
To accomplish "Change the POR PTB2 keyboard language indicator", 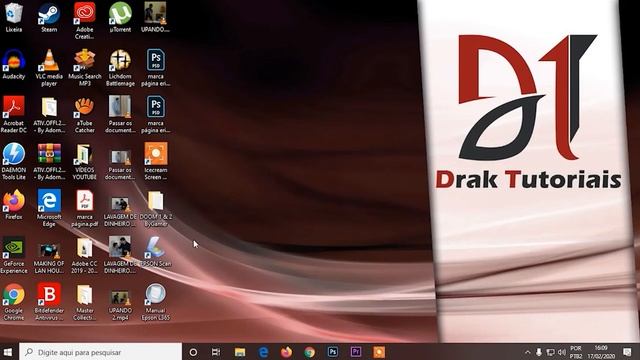I will coord(576,352).
